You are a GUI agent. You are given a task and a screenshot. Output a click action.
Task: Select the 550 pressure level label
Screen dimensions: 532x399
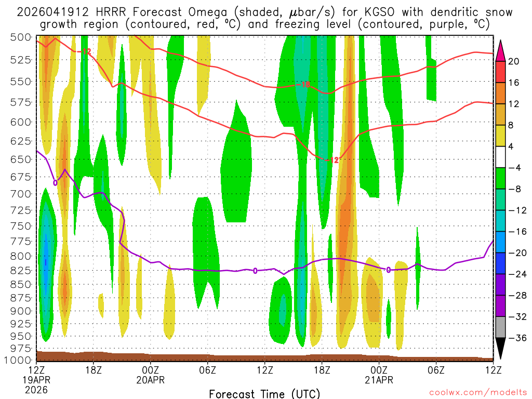(21, 82)
